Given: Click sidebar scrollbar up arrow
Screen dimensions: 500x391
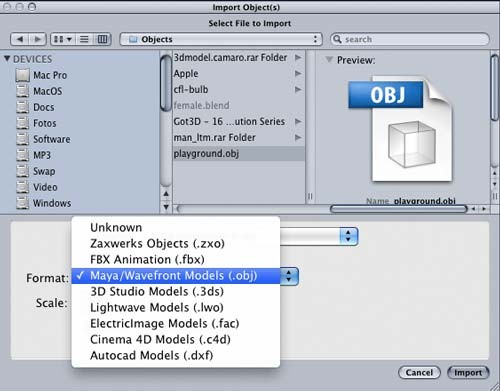Looking at the screenshot, I should pyautogui.click(x=166, y=194).
